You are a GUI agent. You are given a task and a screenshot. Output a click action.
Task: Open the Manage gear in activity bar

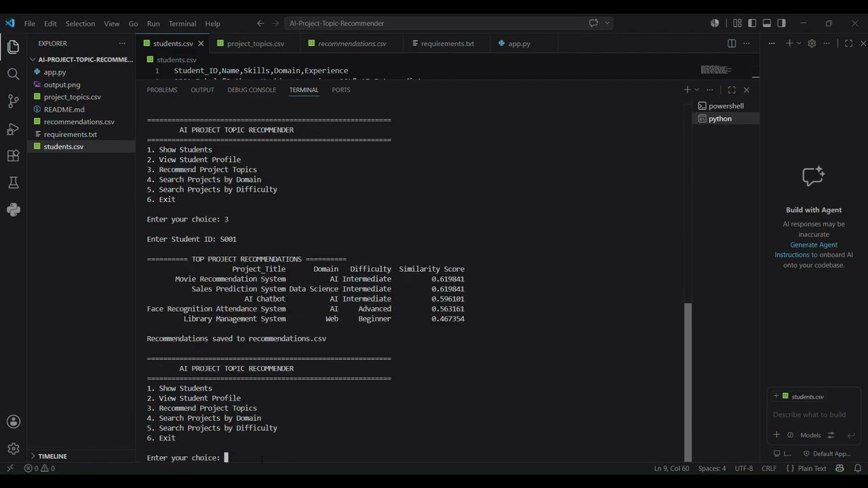click(13, 448)
